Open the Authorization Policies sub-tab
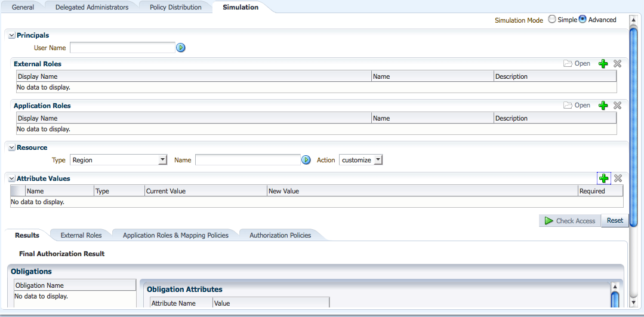Viewport: 644px width, 317px height. click(280, 235)
